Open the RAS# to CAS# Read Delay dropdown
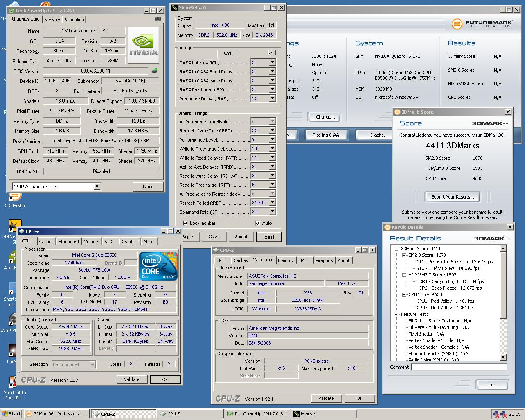The width and height of the screenshot is (525, 420). click(272, 71)
